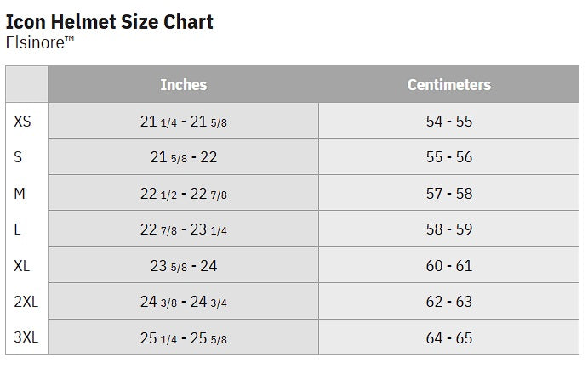Click the 60 - 61 centimeters cell
This screenshot has height=385, width=588.
point(448,266)
